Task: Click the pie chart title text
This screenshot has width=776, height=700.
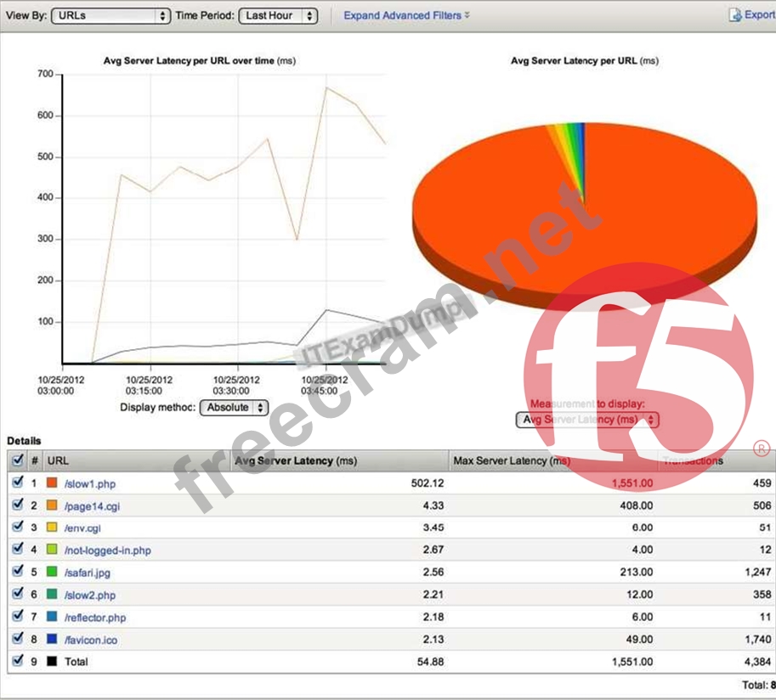Action: click(x=585, y=61)
